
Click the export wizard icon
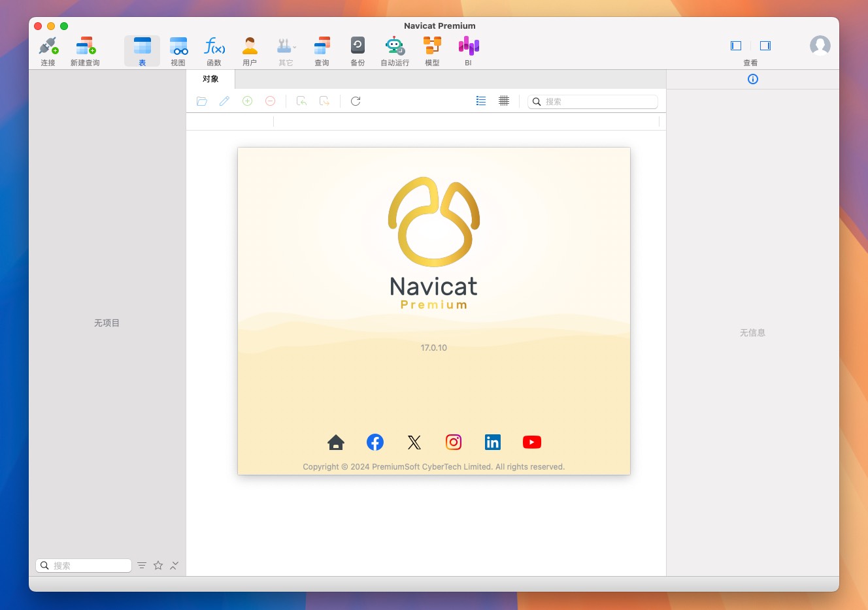(324, 101)
